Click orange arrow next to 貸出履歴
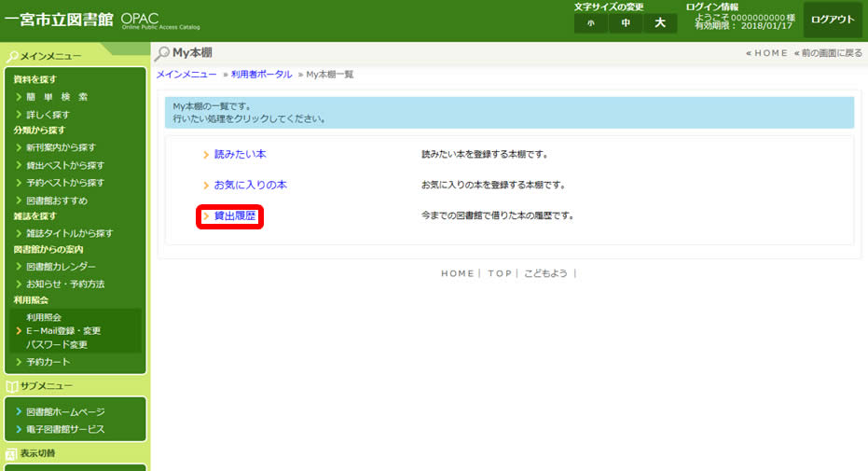868x471 pixels. (206, 215)
